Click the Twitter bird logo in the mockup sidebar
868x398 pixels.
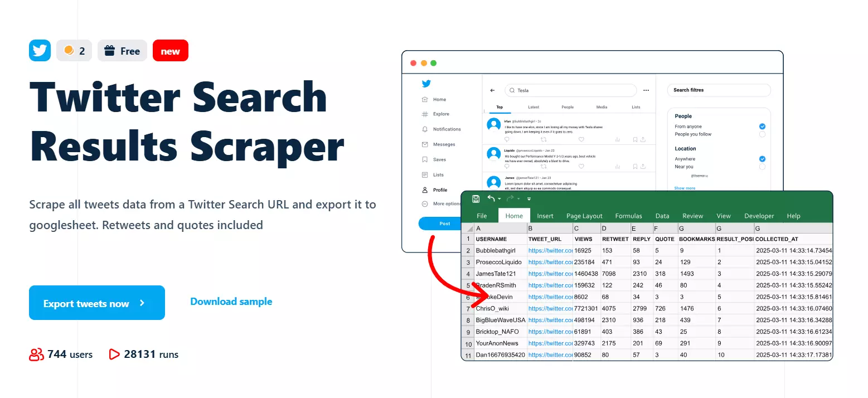pos(426,84)
